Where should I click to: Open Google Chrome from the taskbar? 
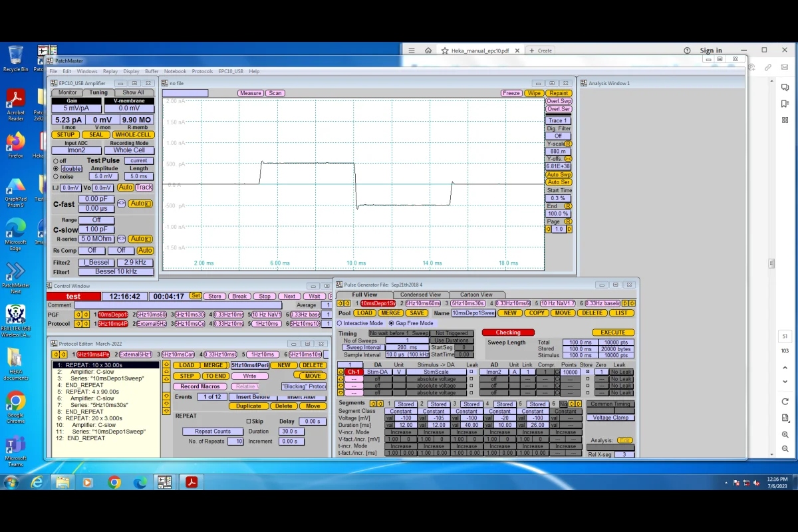coord(114,482)
